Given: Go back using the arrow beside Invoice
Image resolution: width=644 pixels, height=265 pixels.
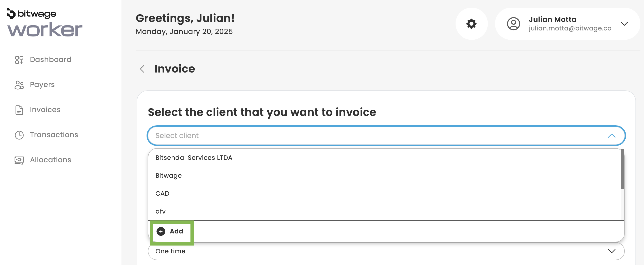Looking at the screenshot, I should [142, 69].
